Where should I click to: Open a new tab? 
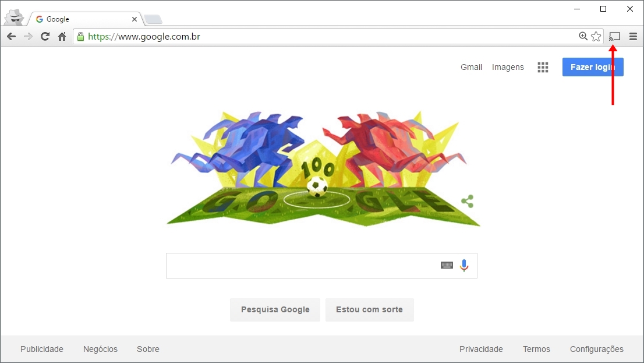click(x=153, y=19)
